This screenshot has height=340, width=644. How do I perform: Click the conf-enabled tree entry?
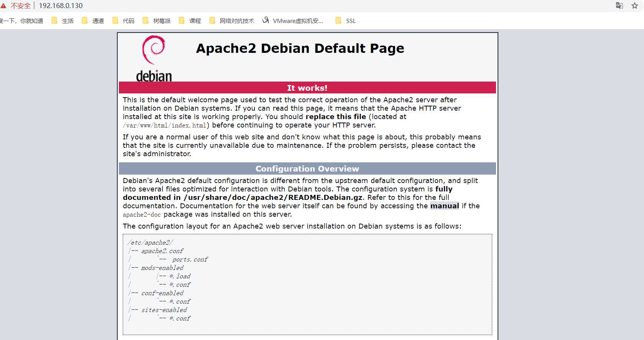(x=162, y=293)
